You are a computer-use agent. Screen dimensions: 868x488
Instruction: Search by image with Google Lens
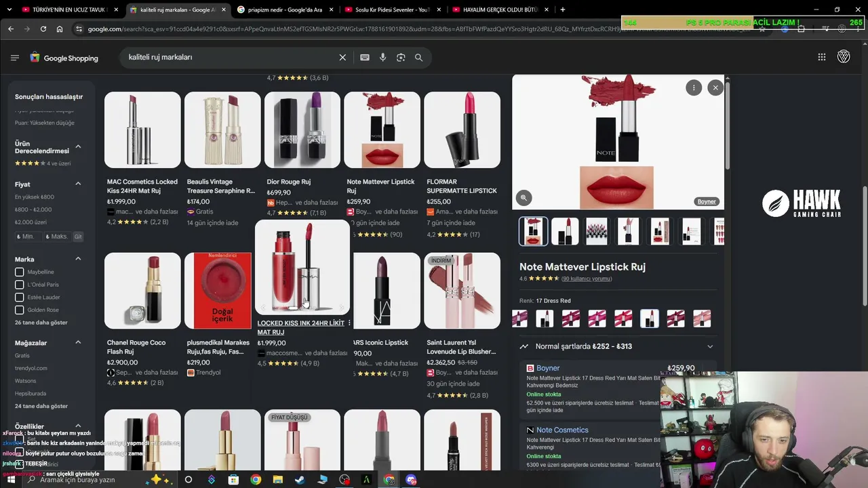tap(401, 58)
